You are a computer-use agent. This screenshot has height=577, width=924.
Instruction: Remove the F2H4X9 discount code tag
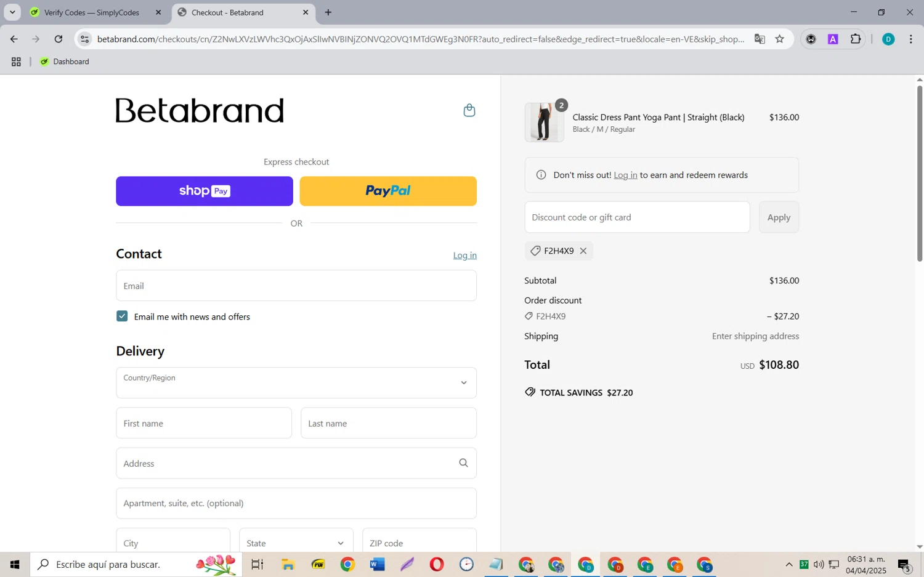coord(583,251)
